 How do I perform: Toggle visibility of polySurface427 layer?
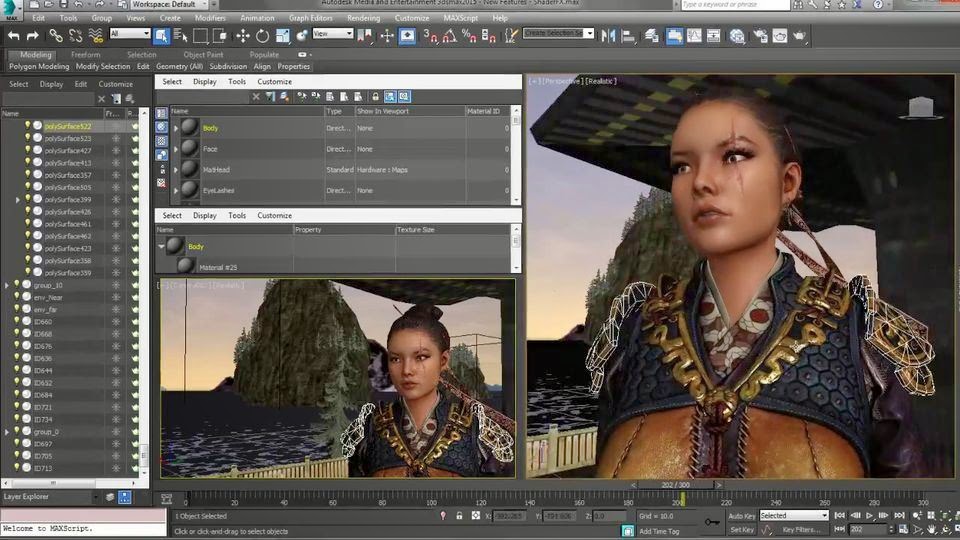[x=27, y=151]
